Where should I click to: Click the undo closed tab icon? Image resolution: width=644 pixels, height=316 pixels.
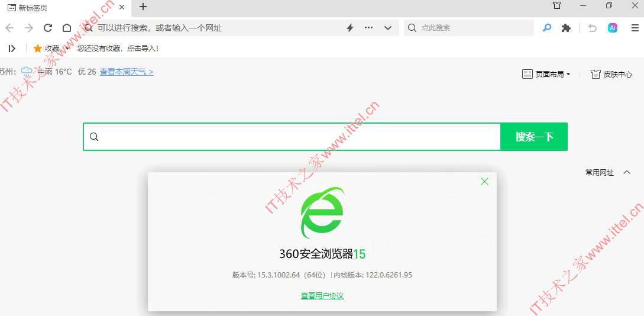pyautogui.click(x=592, y=28)
